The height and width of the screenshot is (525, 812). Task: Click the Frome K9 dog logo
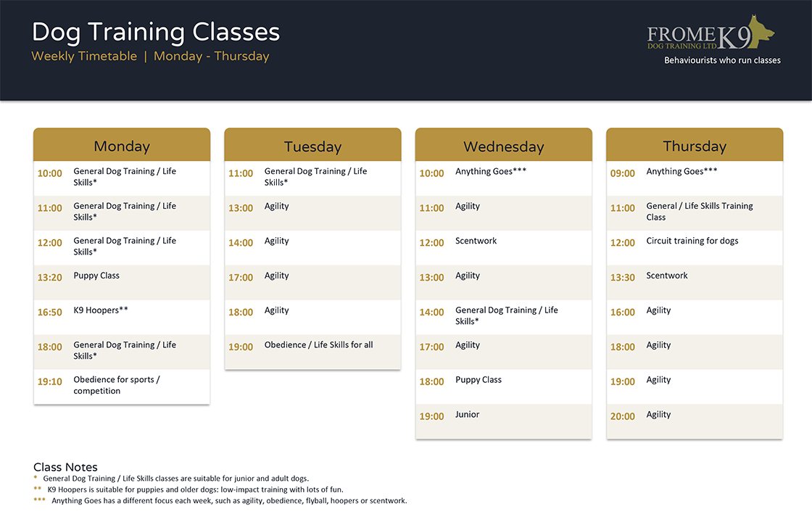coord(711,32)
